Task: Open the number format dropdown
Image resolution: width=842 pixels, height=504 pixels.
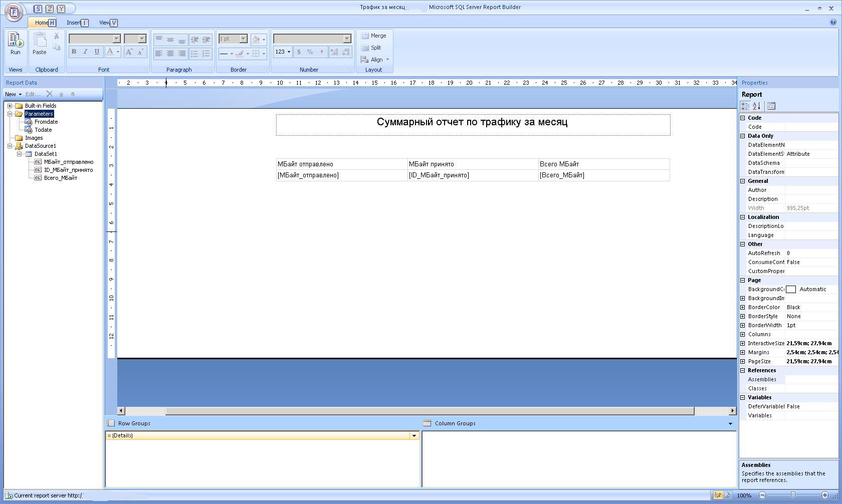Action: (x=346, y=39)
